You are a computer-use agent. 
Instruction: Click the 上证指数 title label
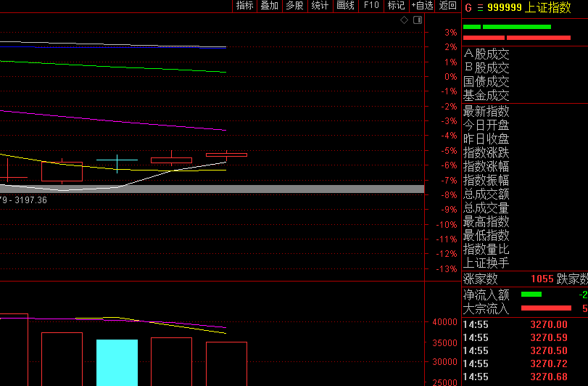[547, 7]
